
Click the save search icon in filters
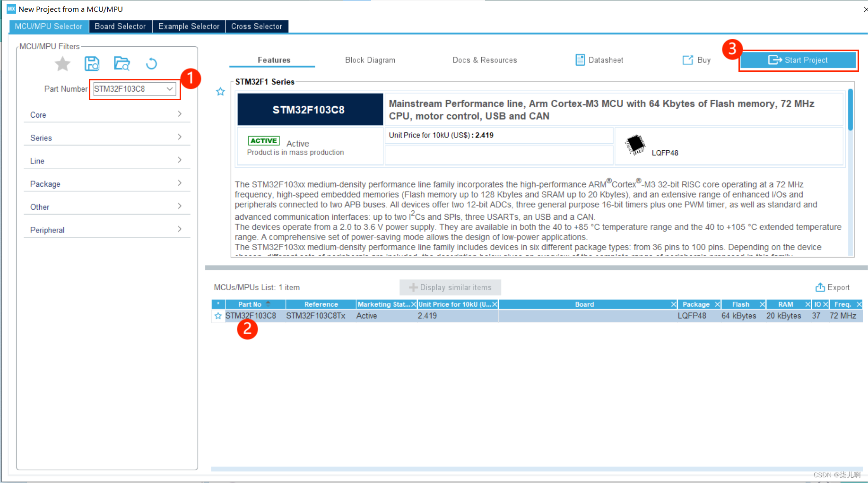92,63
